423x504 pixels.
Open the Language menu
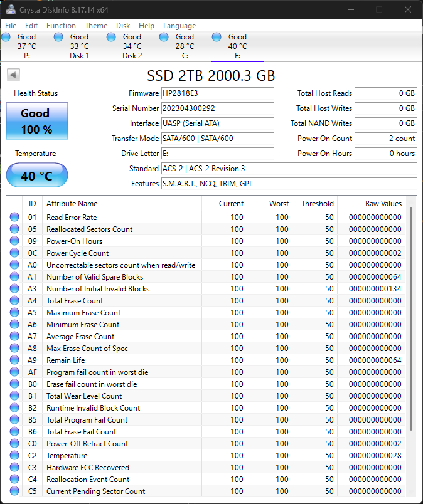179,26
